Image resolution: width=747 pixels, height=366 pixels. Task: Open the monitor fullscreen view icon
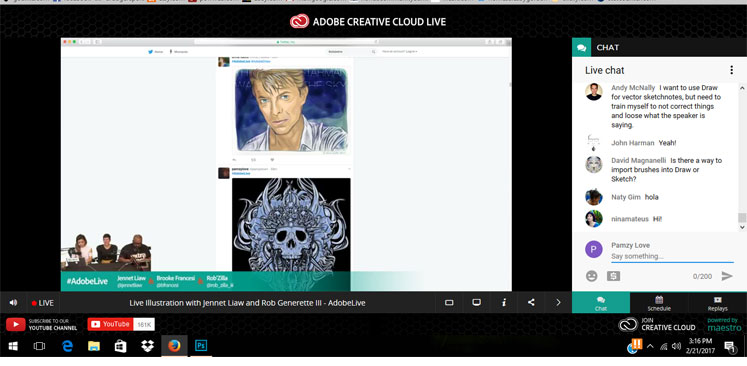[x=476, y=303]
